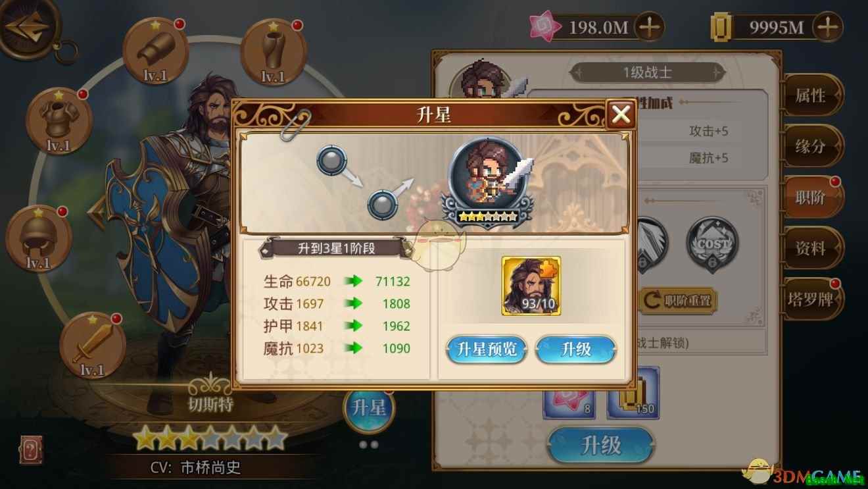The height and width of the screenshot is (489, 868).
Task: Switch to the 缘分 tab
Action: pyautogui.click(x=811, y=146)
